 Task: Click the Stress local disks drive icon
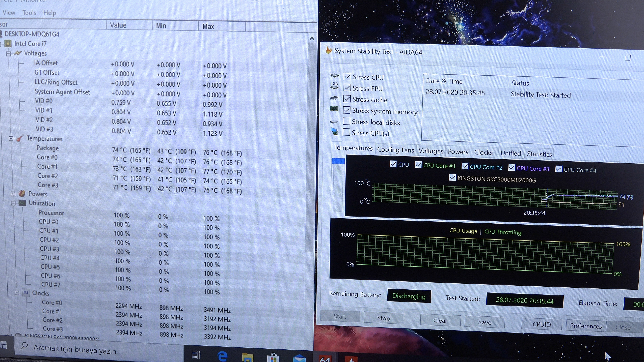pos(334,122)
